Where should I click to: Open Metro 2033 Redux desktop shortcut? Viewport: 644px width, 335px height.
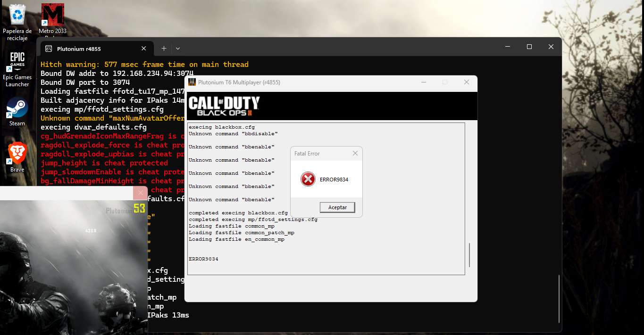52,21
